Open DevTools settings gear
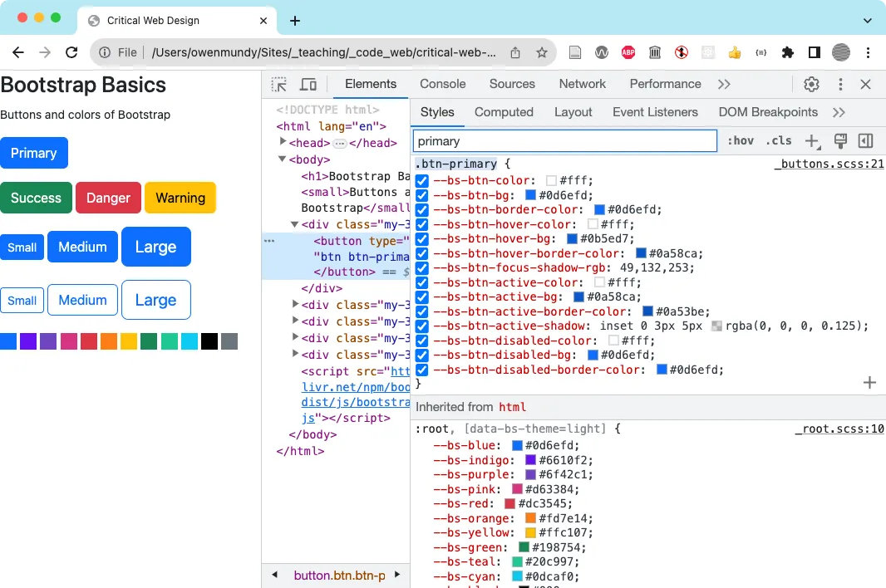The width and height of the screenshot is (886, 588). 812,84
